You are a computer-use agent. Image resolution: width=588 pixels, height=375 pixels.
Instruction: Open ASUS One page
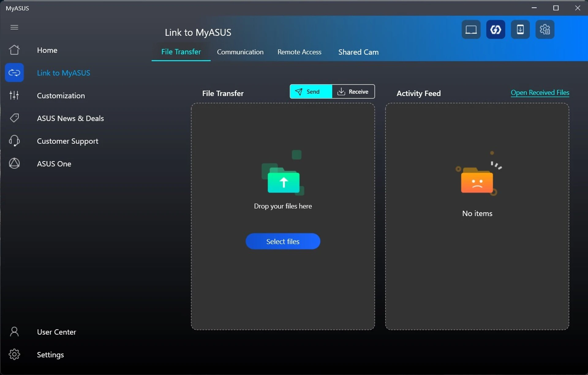click(x=54, y=164)
